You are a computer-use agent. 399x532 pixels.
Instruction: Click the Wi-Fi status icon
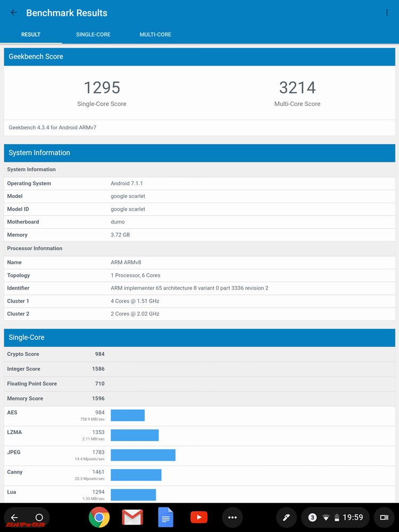tap(326, 518)
